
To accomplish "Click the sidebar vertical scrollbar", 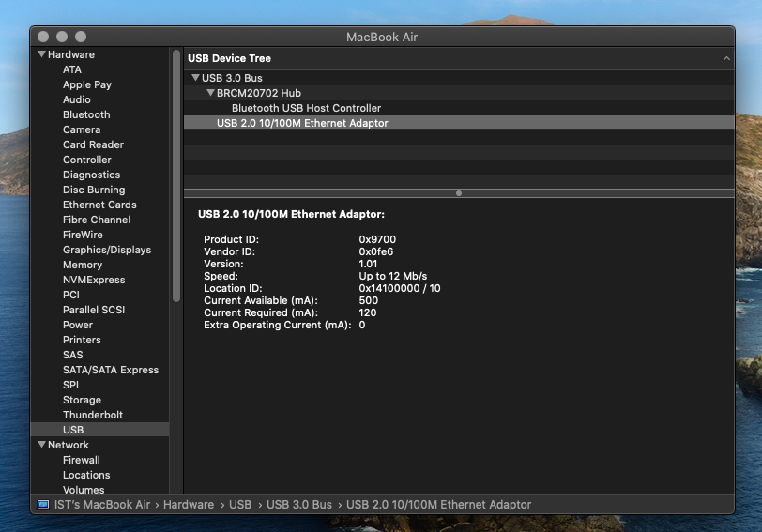I will pos(176,175).
